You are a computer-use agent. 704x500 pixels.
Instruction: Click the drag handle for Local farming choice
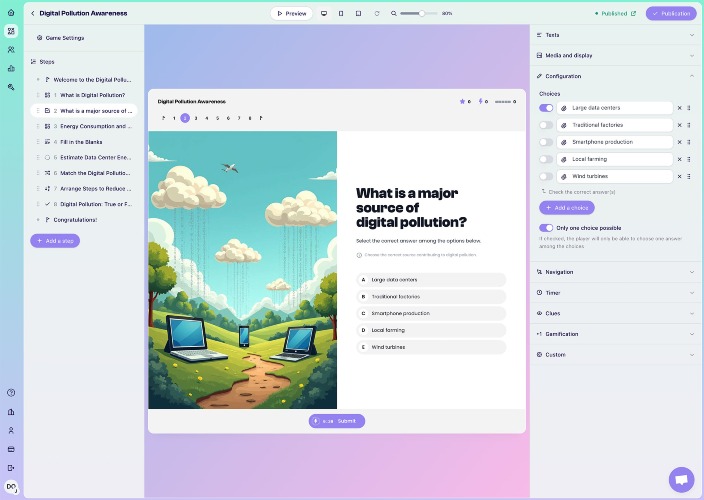pos(689,159)
